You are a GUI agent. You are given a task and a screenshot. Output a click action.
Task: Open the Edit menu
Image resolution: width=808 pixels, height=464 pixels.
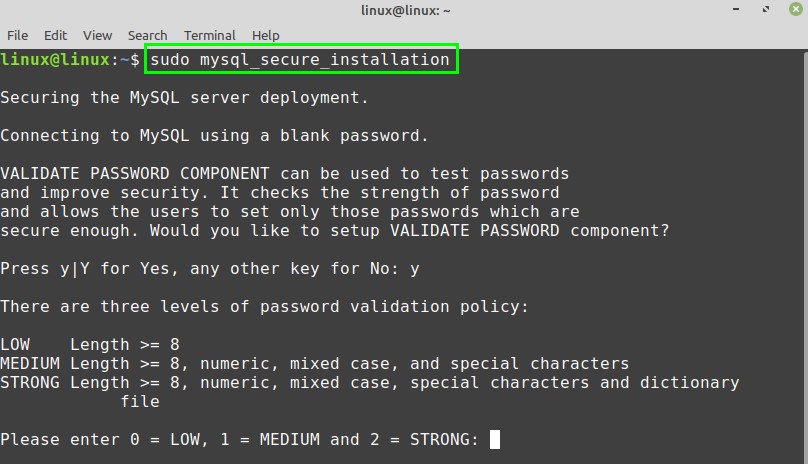pyautogui.click(x=56, y=35)
